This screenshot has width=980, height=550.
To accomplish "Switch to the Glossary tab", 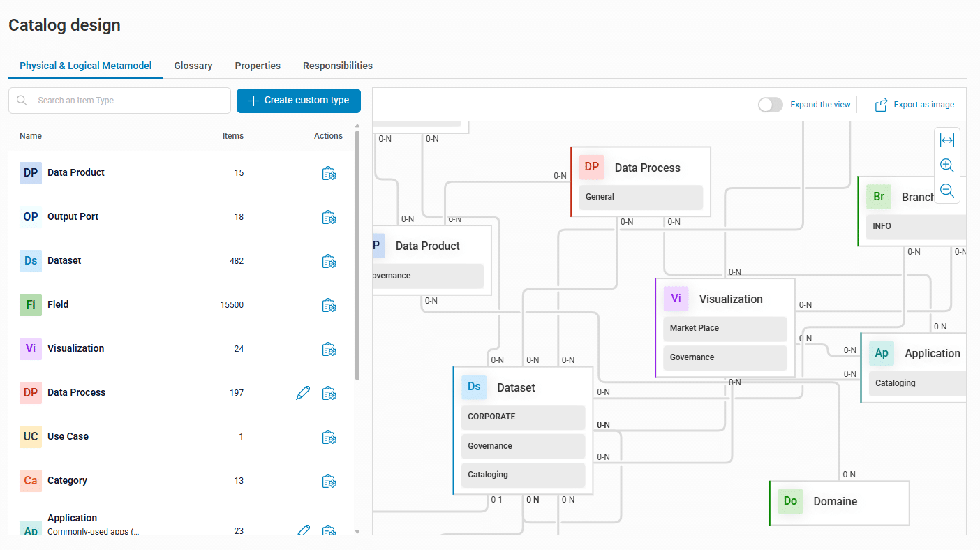I will tap(193, 66).
